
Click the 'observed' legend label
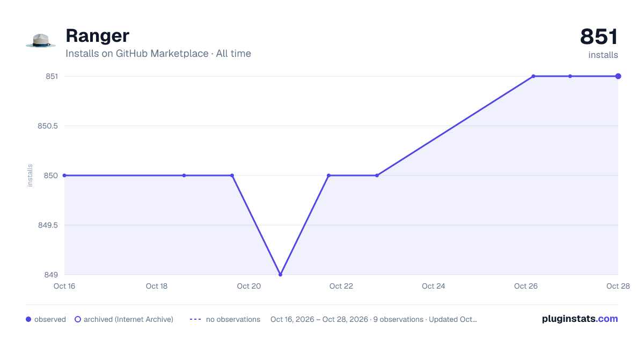pyautogui.click(x=50, y=319)
